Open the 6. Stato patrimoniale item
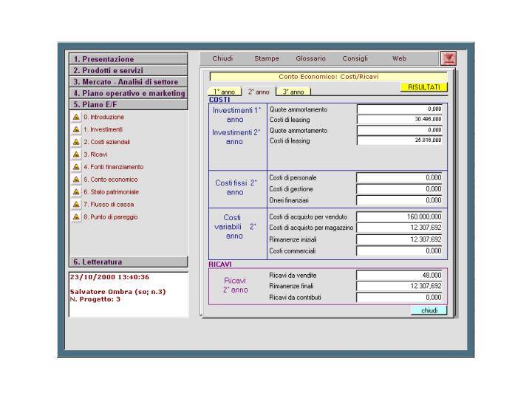Viewport: 532px width, 399px height. (x=112, y=192)
